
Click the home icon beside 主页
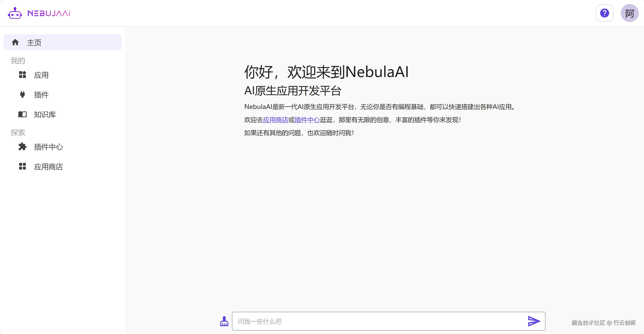pyautogui.click(x=15, y=42)
